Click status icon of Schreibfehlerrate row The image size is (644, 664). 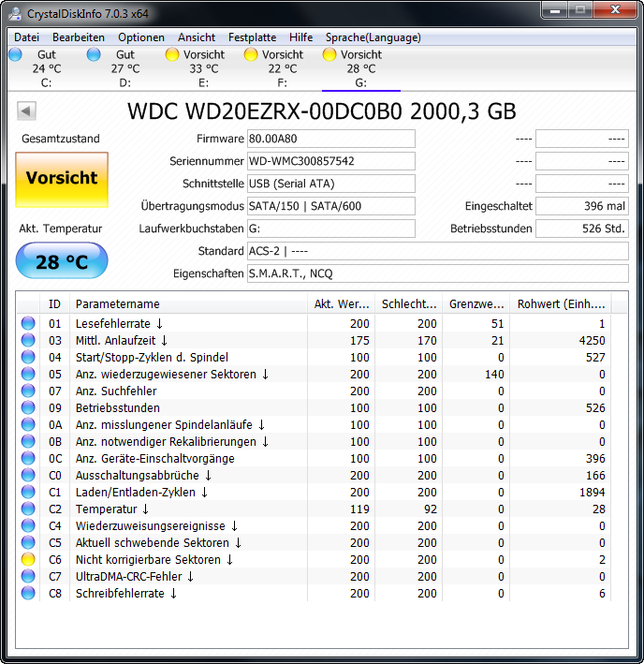pyautogui.click(x=28, y=593)
